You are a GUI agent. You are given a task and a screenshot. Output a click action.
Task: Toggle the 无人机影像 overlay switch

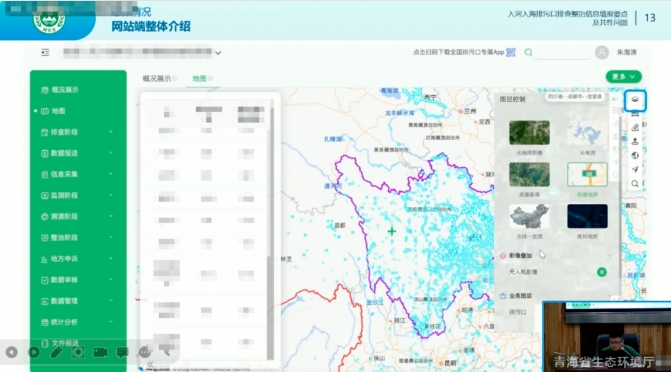tap(602, 272)
